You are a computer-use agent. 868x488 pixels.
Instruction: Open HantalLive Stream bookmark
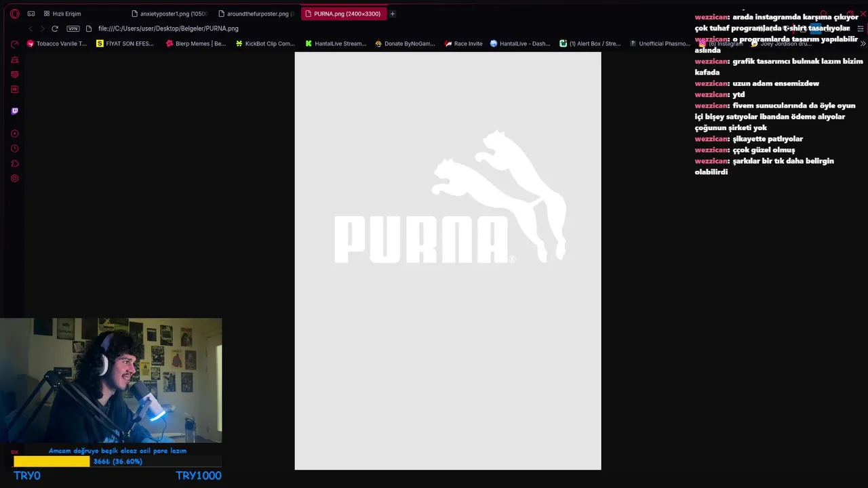click(336, 43)
